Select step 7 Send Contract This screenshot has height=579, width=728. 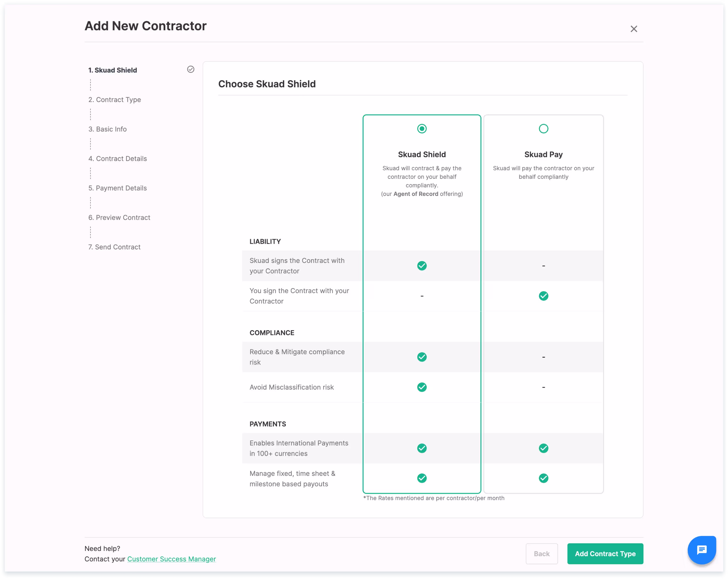114,247
